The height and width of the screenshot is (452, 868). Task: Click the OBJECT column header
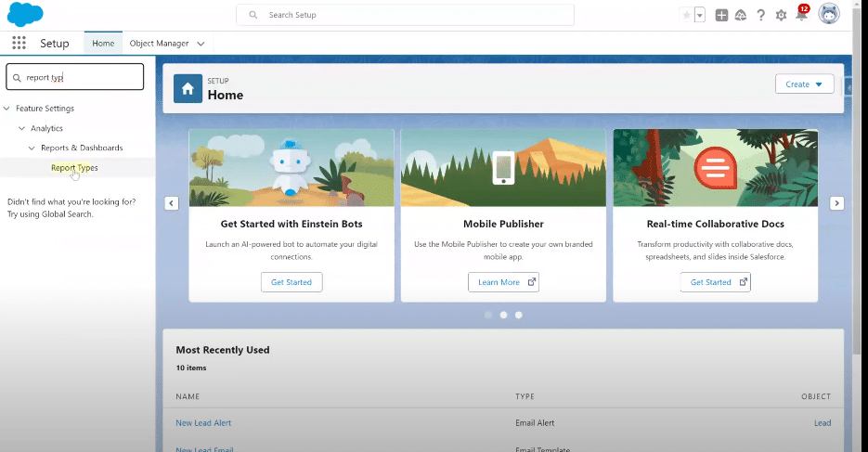coord(816,396)
